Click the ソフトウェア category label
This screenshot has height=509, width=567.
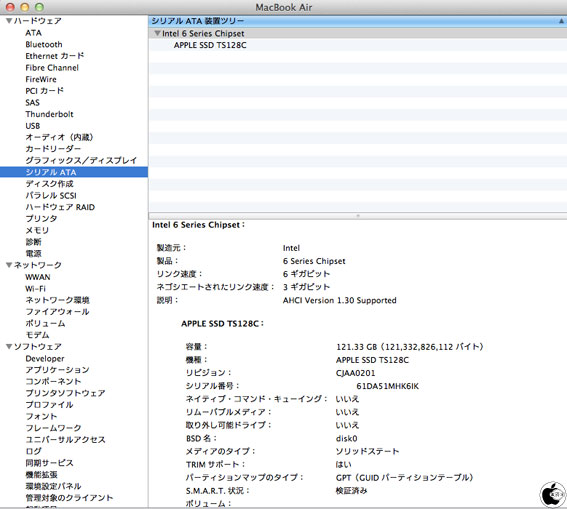pyautogui.click(x=38, y=346)
